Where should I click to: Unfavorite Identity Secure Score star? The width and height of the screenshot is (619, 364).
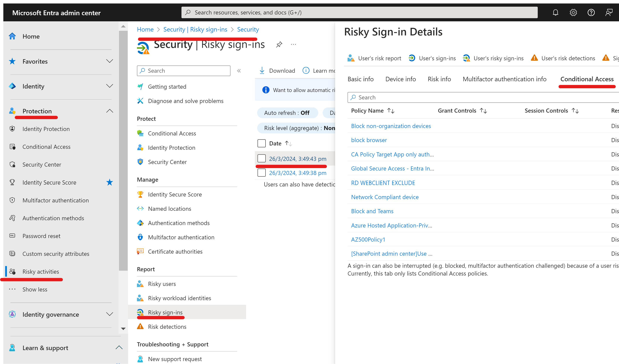pyautogui.click(x=109, y=182)
